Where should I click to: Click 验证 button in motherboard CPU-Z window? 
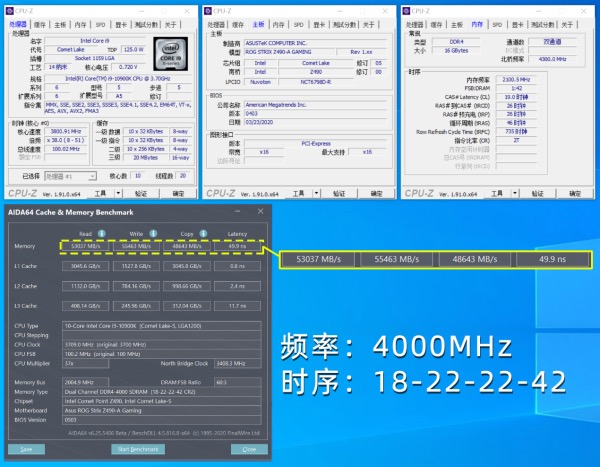coord(339,193)
